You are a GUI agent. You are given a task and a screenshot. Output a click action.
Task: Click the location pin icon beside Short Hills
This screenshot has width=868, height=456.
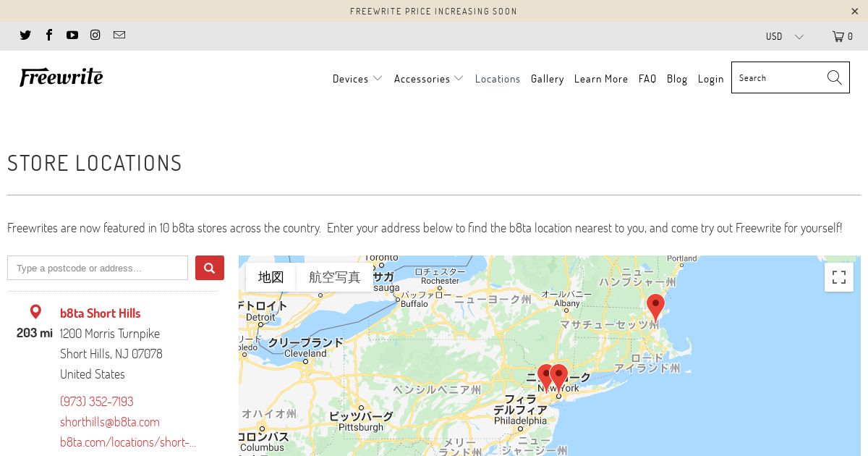[x=35, y=312]
